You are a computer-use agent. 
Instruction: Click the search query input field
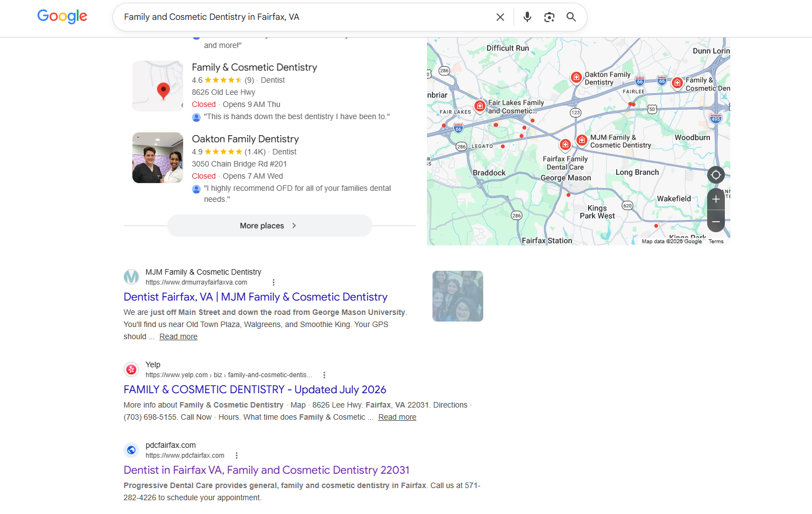click(303, 17)
